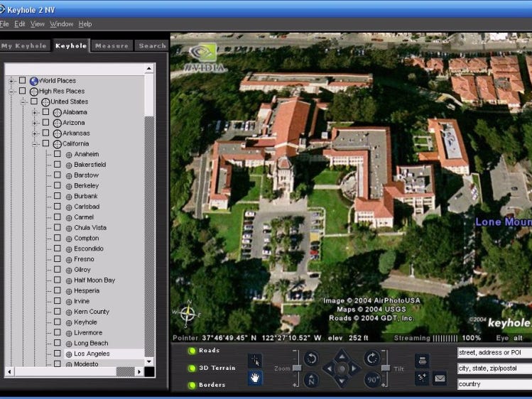Click the tree scroll up arrow
Screen dimensions: 532x399
click(x=149, y=69)
